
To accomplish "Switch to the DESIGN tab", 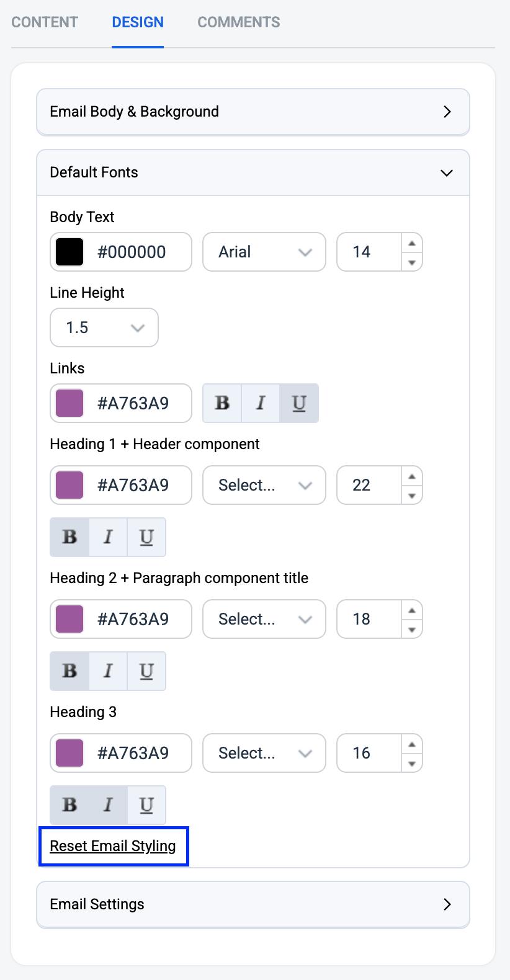I will coord(138,22).
